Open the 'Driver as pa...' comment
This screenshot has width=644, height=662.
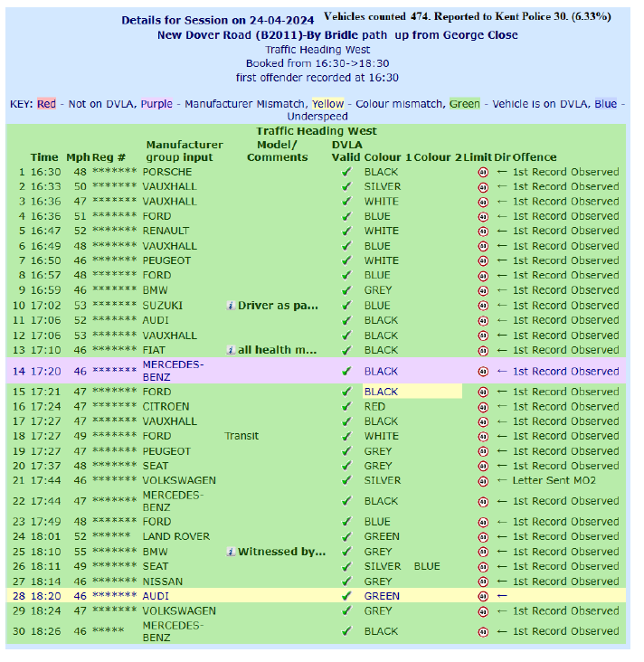click(278, 306)
